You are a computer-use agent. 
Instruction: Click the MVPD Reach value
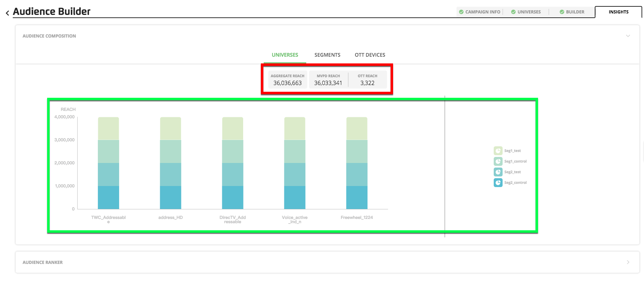coord(328,83)
